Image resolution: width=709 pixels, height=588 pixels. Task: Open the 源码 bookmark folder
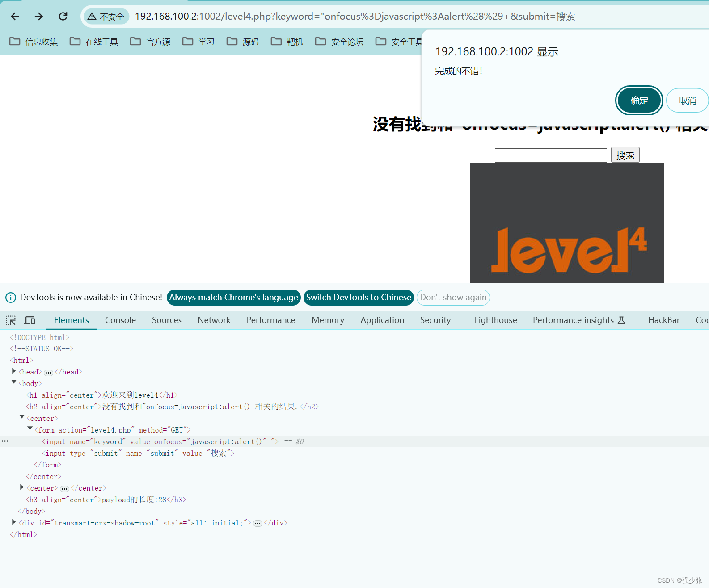coord(243,42)
